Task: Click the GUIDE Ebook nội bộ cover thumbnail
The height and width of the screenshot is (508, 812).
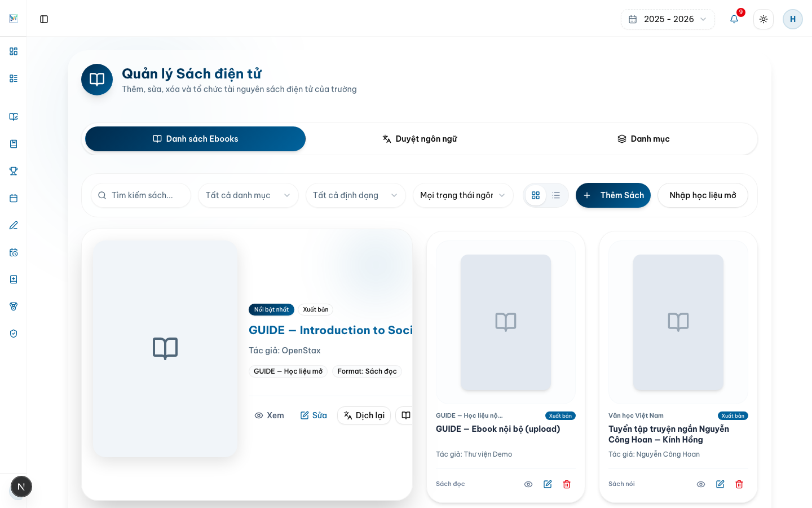Action: click(x=506, y=322)
